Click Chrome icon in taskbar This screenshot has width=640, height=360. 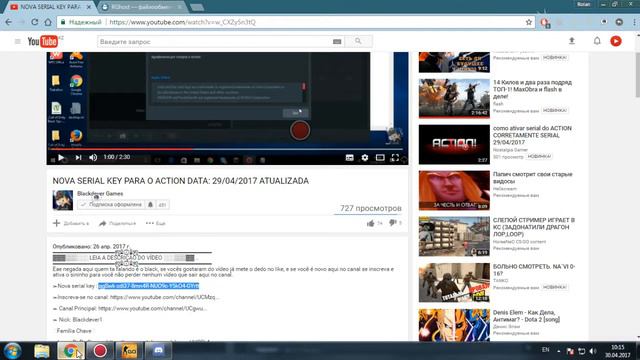71,351
